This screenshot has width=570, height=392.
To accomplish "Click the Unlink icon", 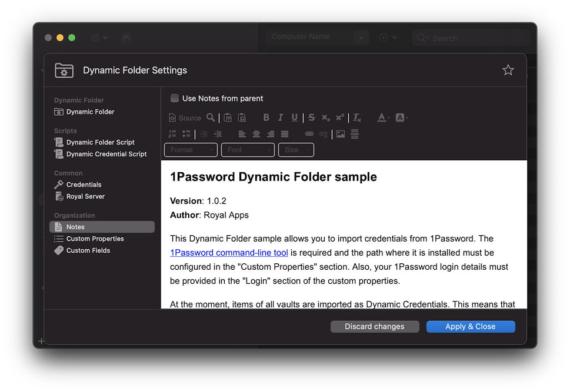I will (x=323, y=134).
